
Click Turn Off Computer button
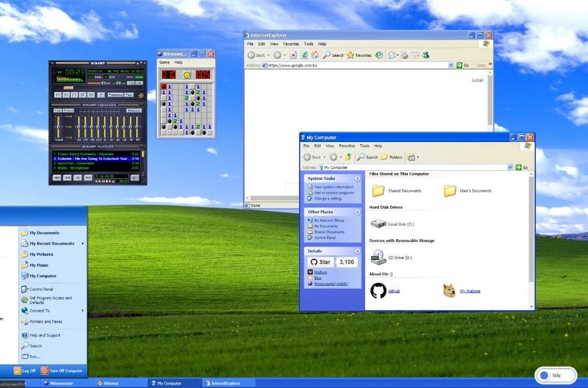point(62,371)
